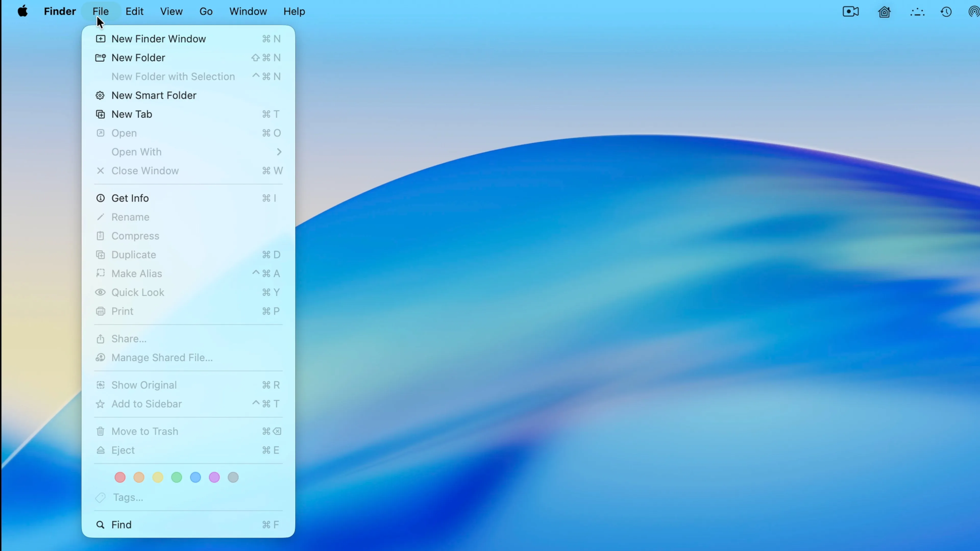This screenshot has height=551, width=980.
Task: Open the Help menu
Action: (294, 11)
